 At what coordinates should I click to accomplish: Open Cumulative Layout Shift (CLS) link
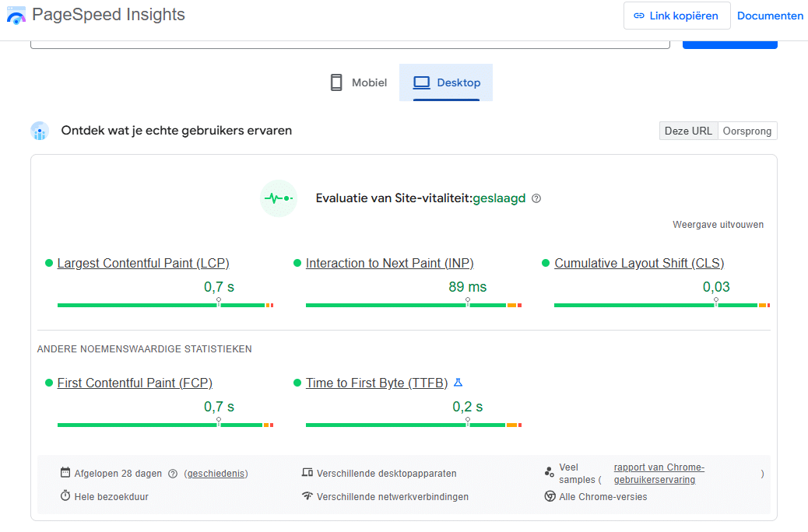639,263
